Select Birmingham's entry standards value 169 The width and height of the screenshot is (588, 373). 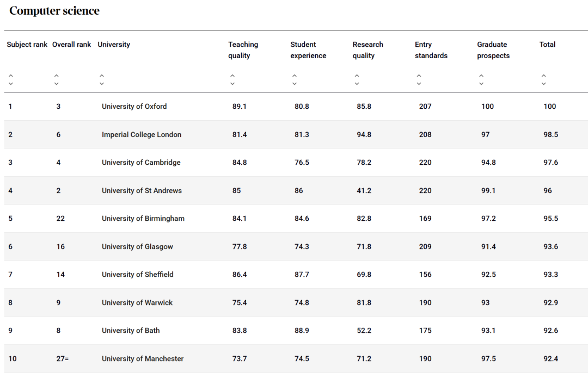point(425,219)
